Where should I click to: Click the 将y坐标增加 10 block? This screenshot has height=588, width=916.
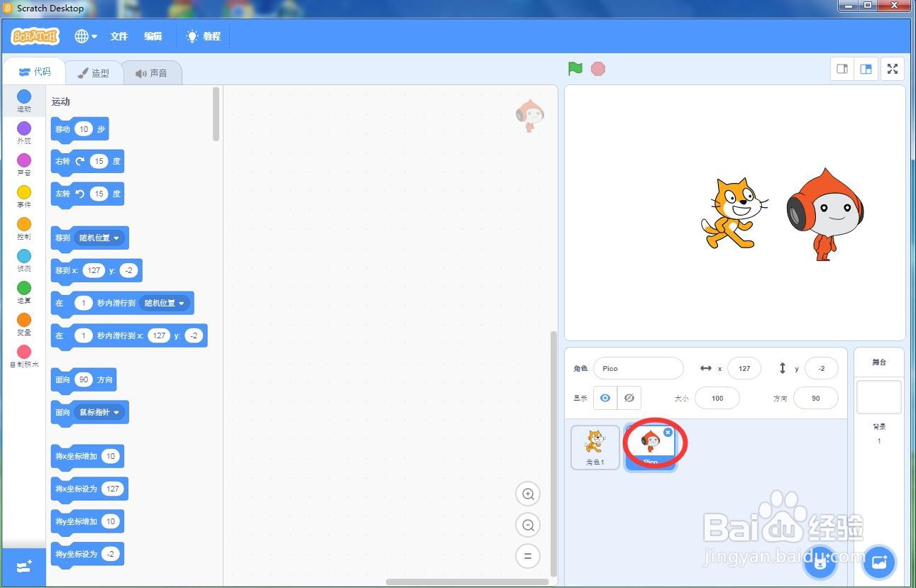click(87, 522)
